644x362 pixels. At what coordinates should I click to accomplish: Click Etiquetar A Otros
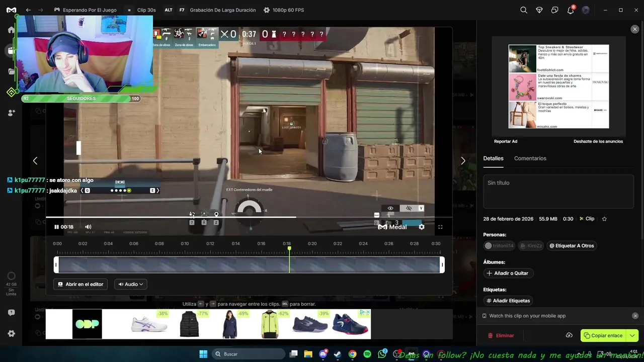(572, 246)
